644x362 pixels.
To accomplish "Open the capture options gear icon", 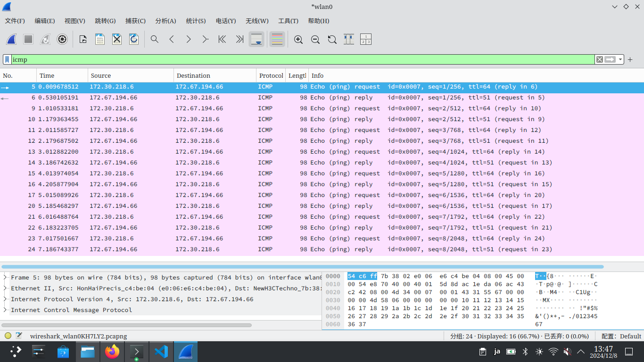I will click(62, 39).
